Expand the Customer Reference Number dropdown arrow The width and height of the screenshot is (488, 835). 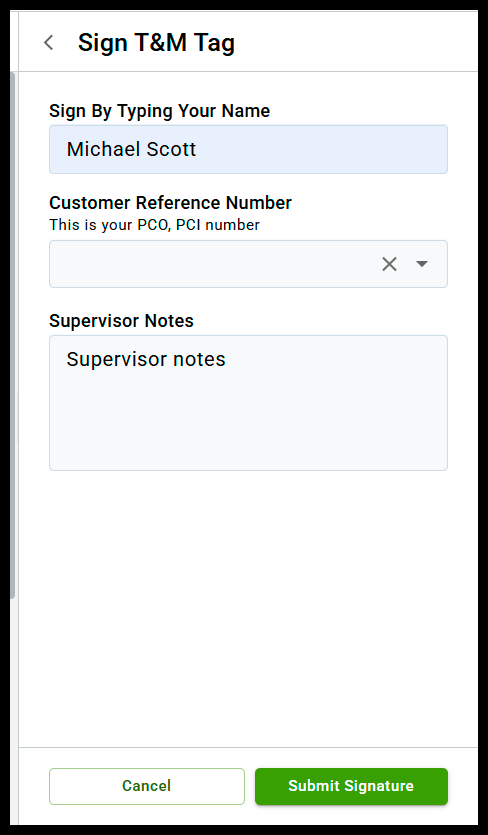point(422,264)
